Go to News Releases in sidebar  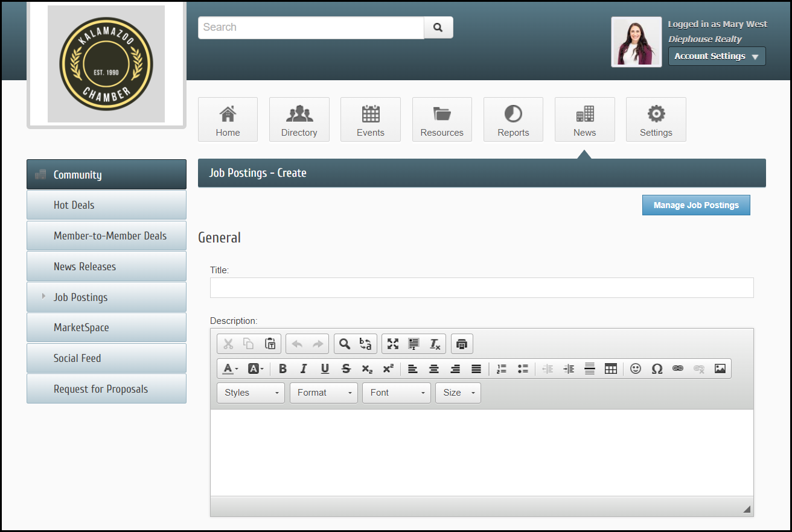(106, 267)
